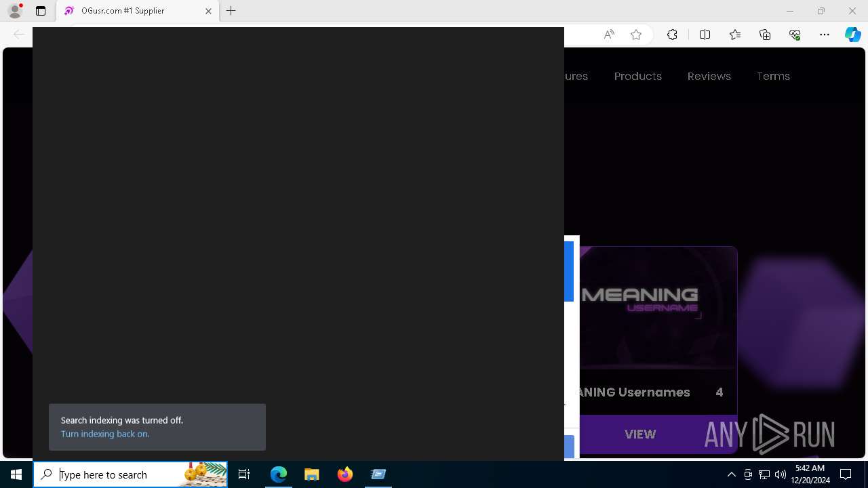Open the Favorites list icon
This screenshot has width=868, height=488.
point(735,35)
